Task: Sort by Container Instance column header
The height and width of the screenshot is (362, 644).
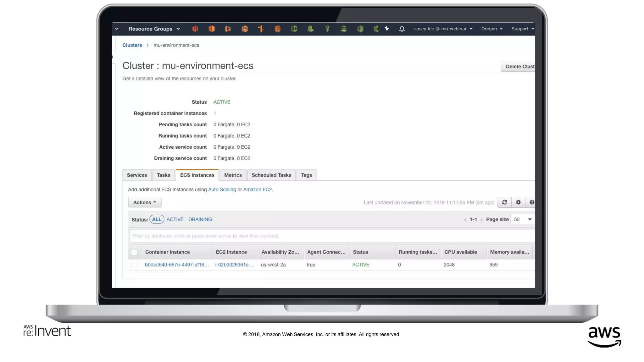Action: coord(177,252)
